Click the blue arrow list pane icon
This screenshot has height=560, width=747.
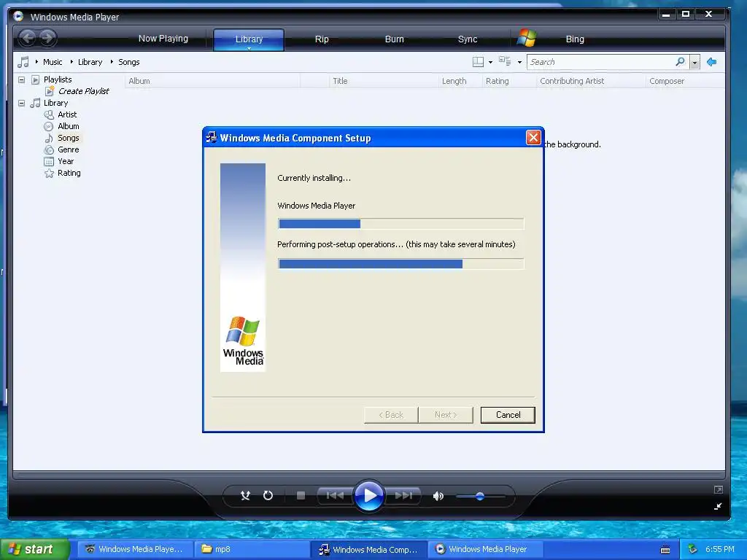[x=712, y=62]
